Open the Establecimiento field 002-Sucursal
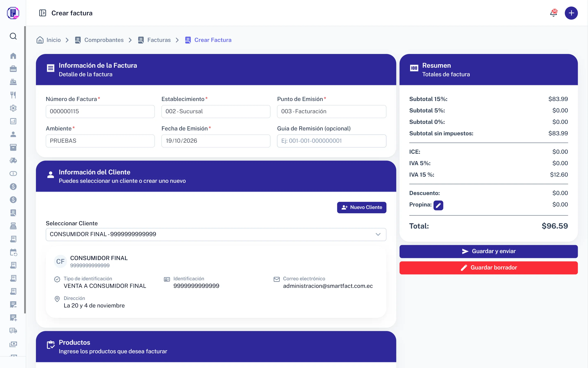 coord(216,111)
